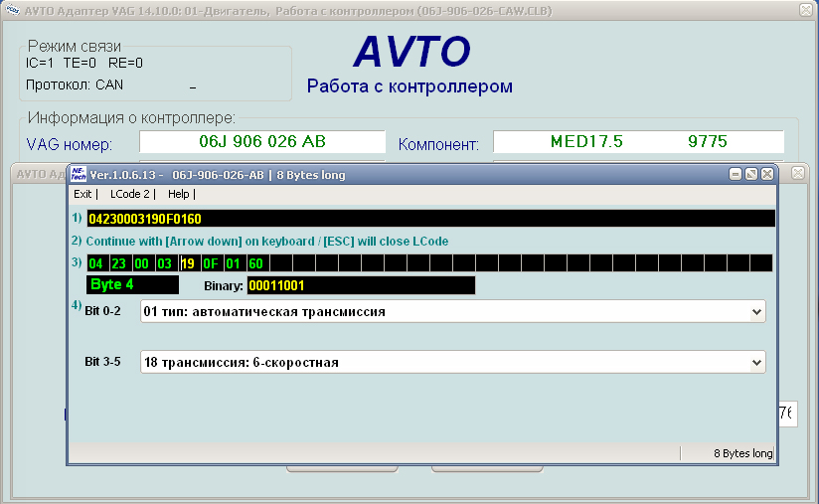Expand the Bit 3-5 6-скоростная dropdown
Viewport: 819px width, 504px height.
pyautogui.click(x=756, y=362)
